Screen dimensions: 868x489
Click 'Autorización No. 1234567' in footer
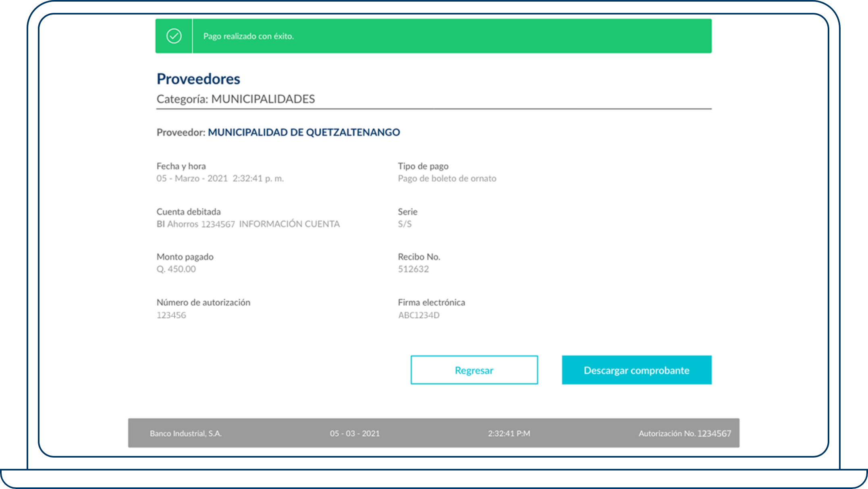[x=685, y=433]
